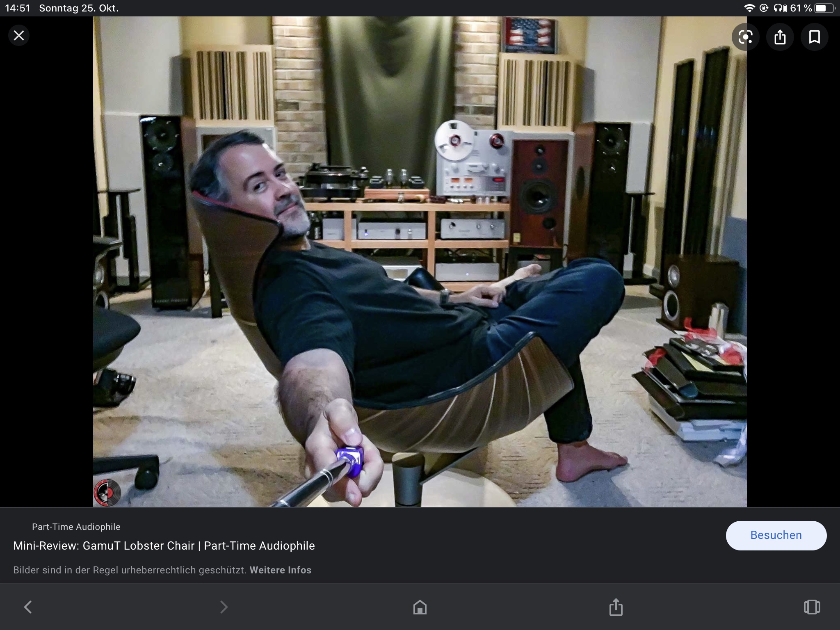
Task: Tap the 14:51 clock in status bar
Action: pyautogui.click(x=17, y=8)
